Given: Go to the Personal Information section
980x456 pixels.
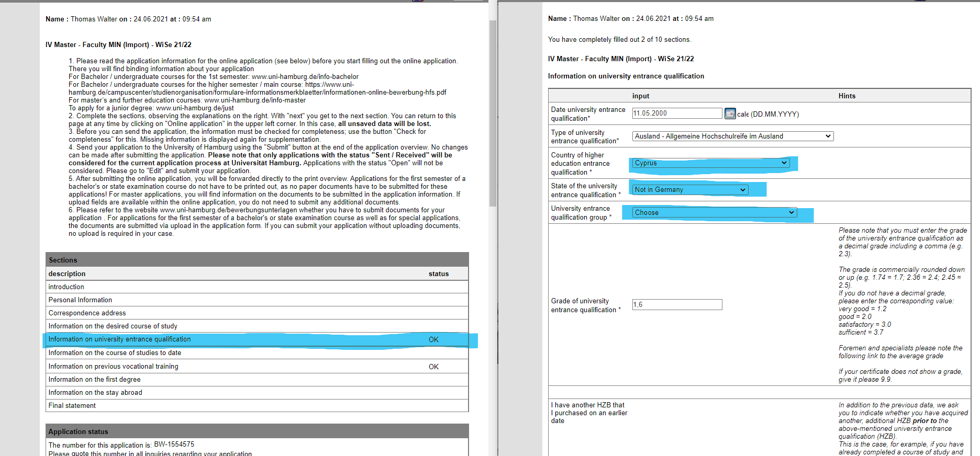Looking at the screenshot, I should tap(80, 300).
